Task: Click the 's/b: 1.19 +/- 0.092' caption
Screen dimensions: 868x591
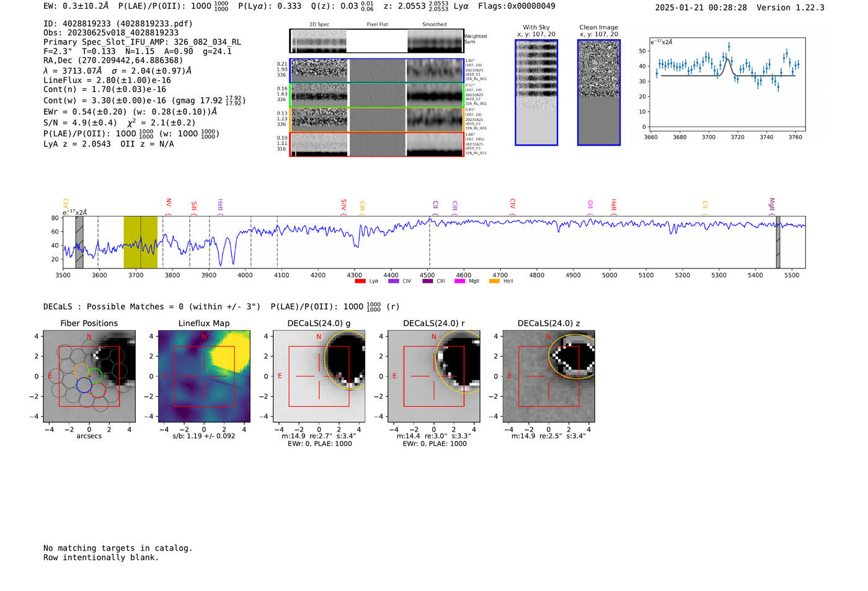Action: 204,436
